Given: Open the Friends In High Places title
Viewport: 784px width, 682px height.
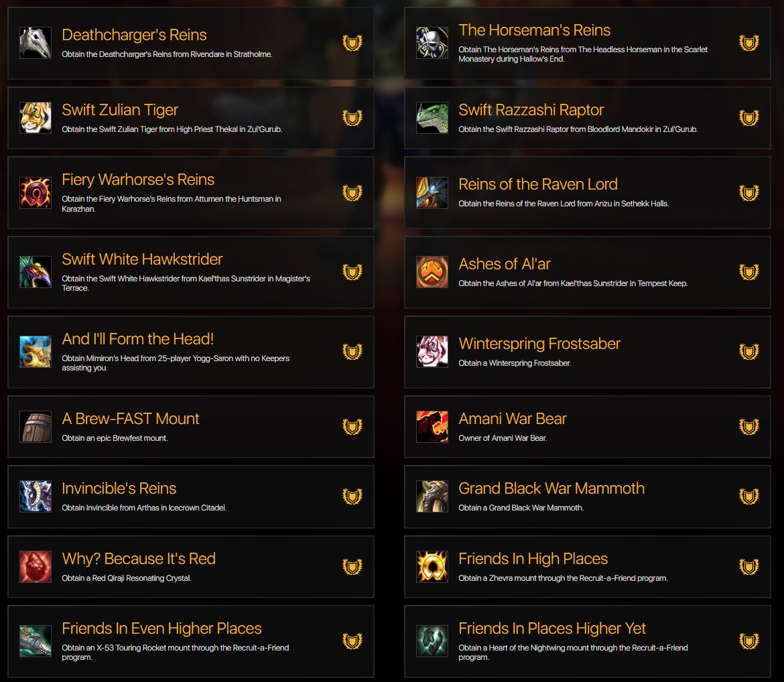Looking at the screenshot, I should click(x=533, y=559).
